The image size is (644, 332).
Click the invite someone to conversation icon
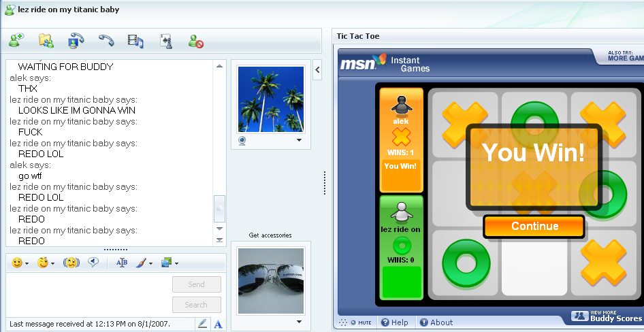point(16,41)
